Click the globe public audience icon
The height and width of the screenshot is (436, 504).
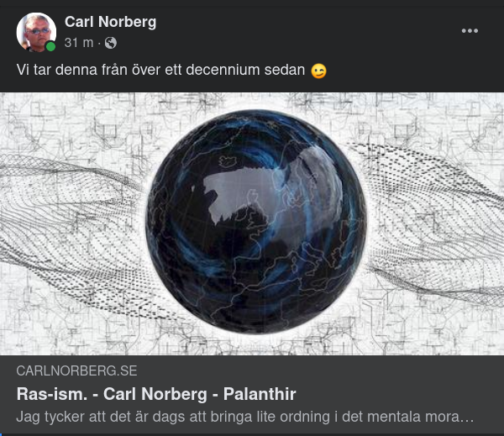click(110, 43)
